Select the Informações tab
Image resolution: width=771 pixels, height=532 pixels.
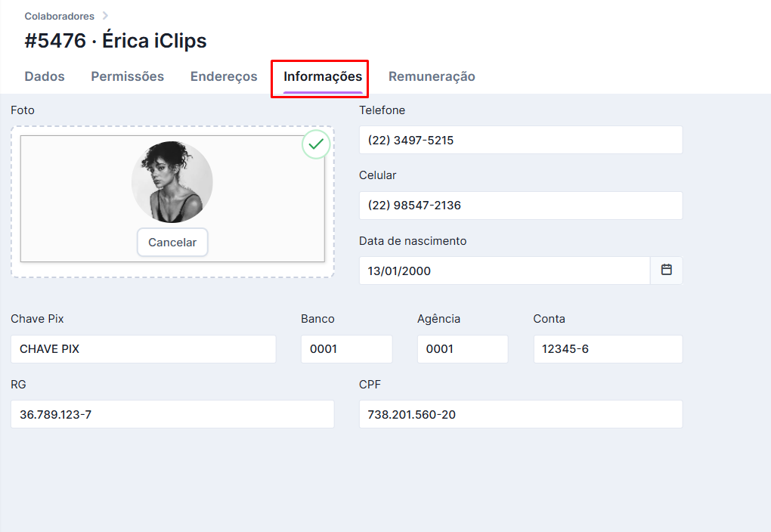click(x=323, y=76)
